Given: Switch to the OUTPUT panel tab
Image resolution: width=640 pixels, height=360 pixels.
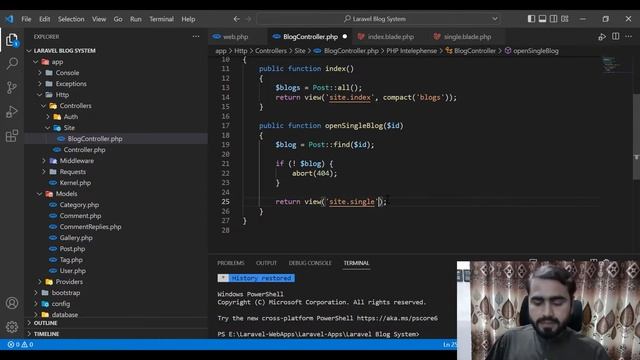Looking at the screenshot, I should coord(266,263).
